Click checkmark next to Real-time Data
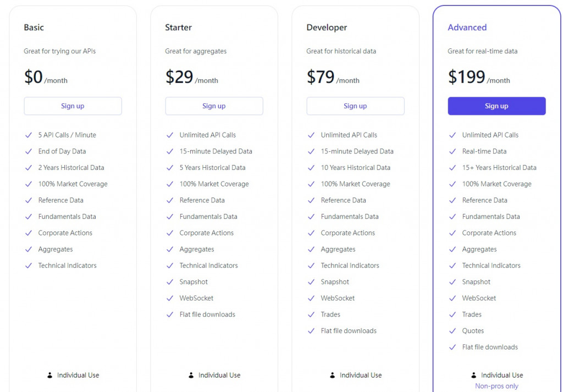Screen dimensions: 563x392 [x=452, y=151]
